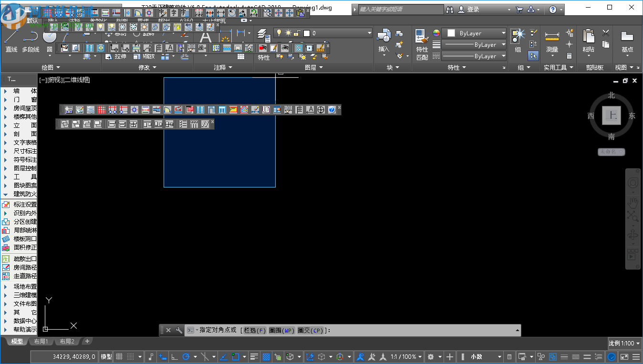
Task: Switch to the 布局1 layout tab
Action: (x=41, y=342)
